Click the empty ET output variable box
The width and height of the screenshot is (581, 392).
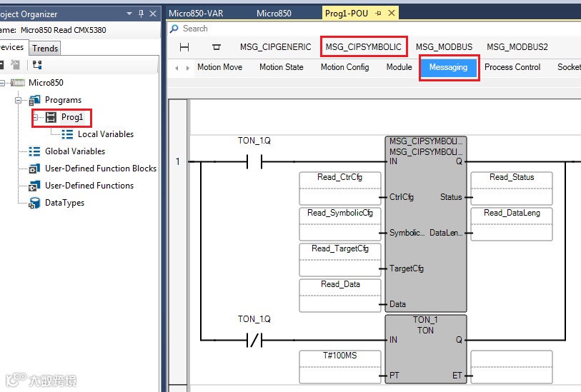coord(512,367)
